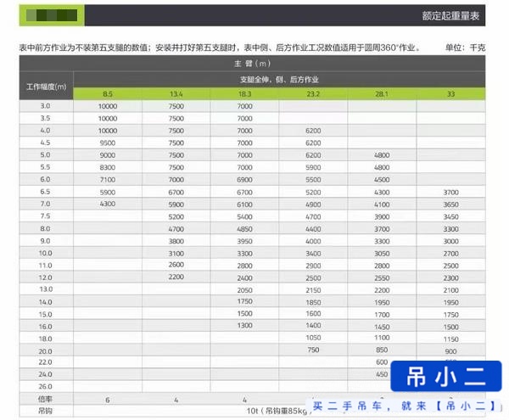The image size is (509, 420).
Task: Click the 10000 value in row 3.0
Action: [x=108, y=106]
